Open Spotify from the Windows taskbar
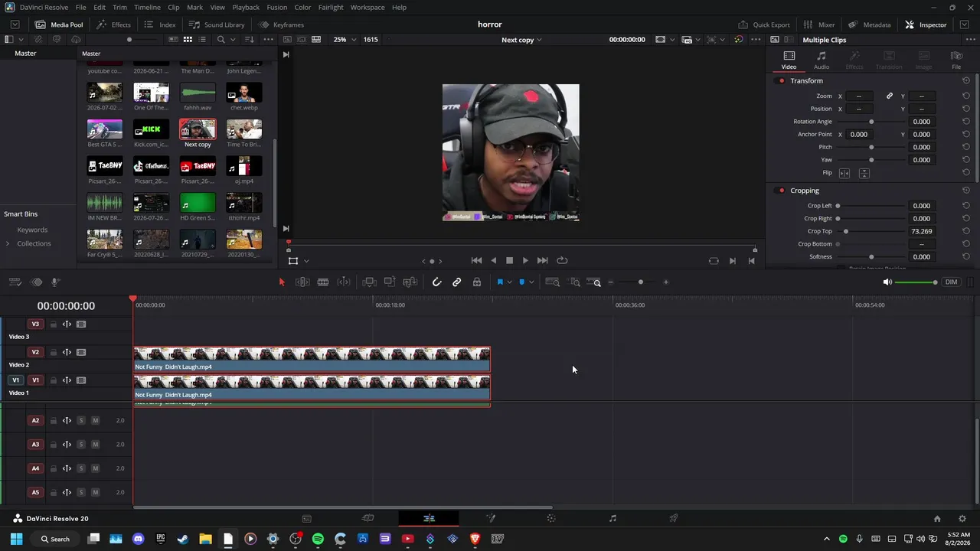The width and height of the screenshot is (980, 551). 318,540
